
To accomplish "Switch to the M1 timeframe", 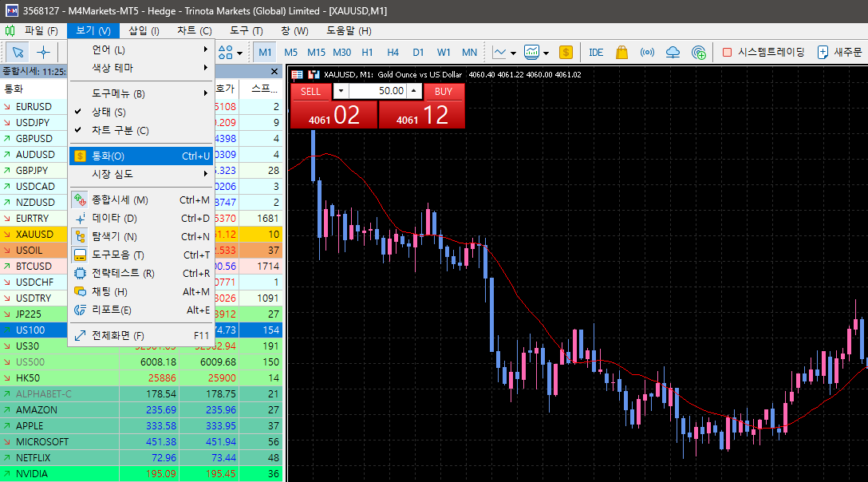I will (265, 53).
